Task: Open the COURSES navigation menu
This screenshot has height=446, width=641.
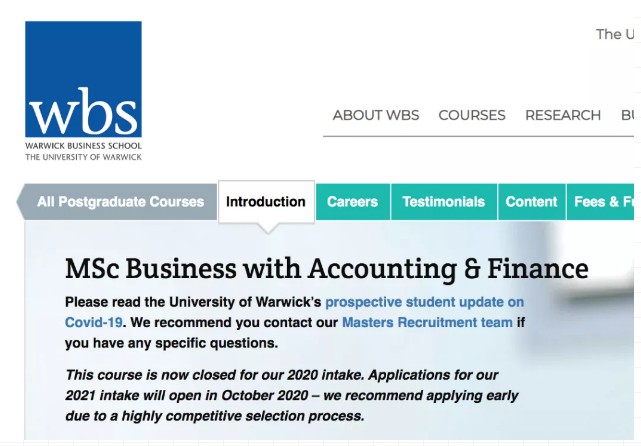Action: (x=472, y=115)
